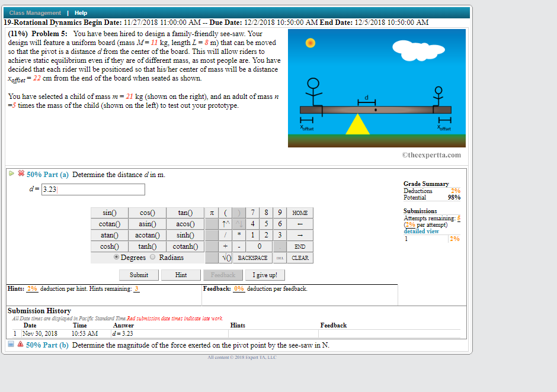Select the cos() function key
Viewport: 557px width, 392px height.
point(147,213)
